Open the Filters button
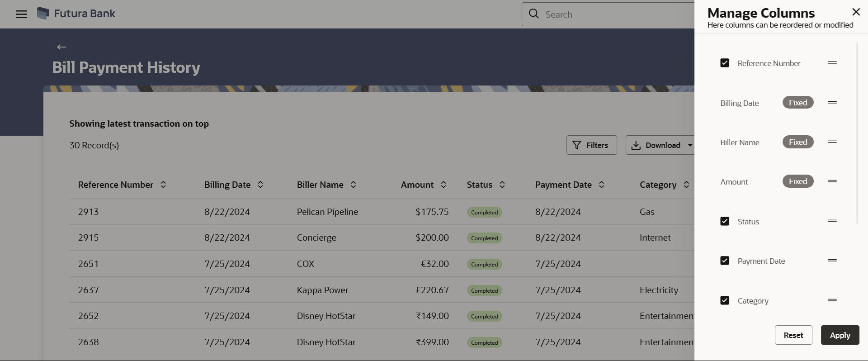 click(591, 145)
